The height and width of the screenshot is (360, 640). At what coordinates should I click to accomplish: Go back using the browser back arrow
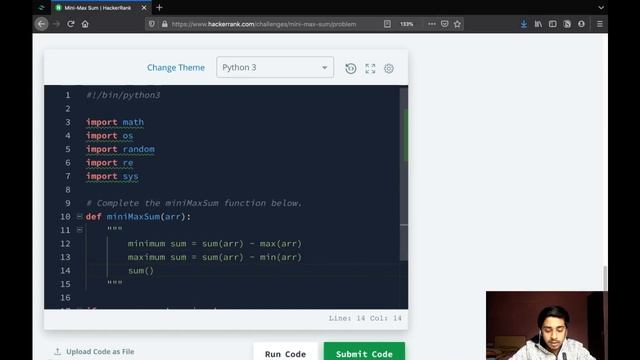(42, 24)
